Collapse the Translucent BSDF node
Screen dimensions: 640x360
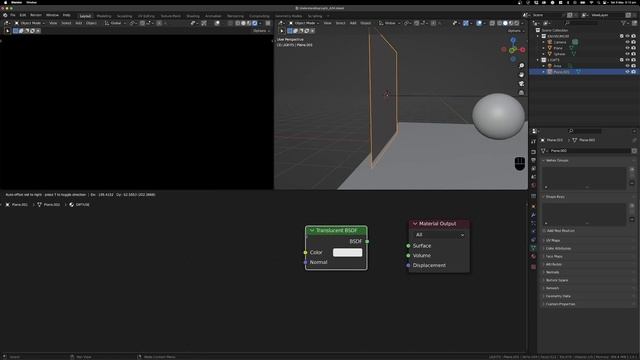[x=312, y=231]
